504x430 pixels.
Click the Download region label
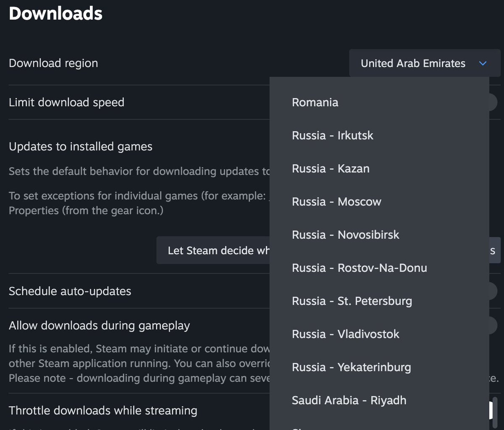(53, 63)
